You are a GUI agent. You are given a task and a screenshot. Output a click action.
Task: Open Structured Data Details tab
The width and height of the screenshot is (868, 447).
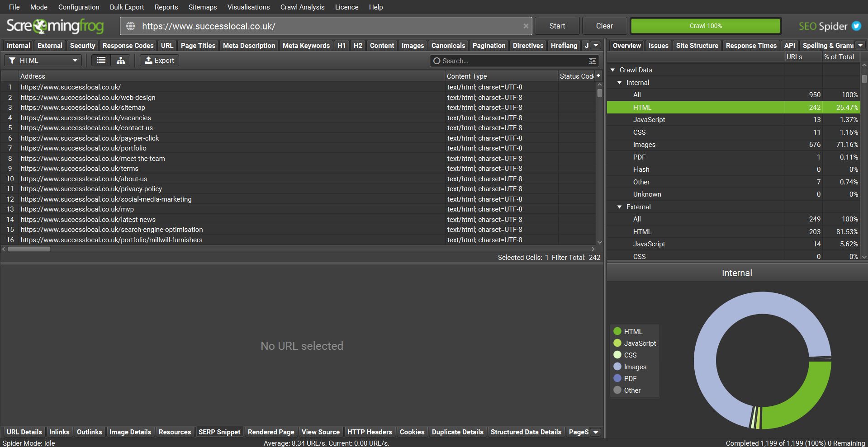pyautogui.click(x=526, y=432)
